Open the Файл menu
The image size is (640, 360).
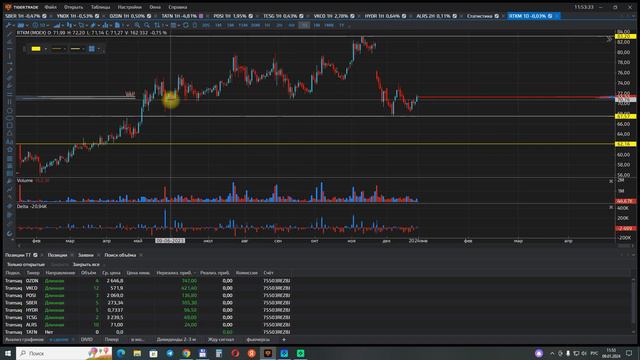tap(51, 7)
